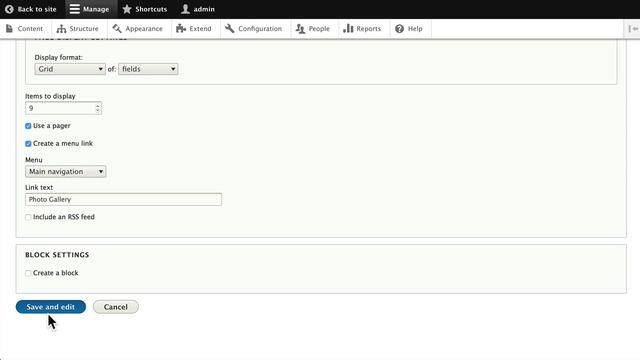The height and width of the screenshot is (360, 640).
Task: Click the Appearance paintbrush icon
Action: click(x=117, y=29)
